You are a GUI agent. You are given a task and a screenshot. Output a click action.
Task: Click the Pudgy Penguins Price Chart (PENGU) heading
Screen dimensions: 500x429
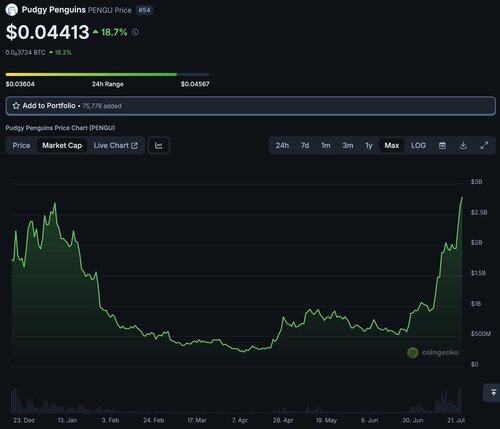(x=60, y=128)
